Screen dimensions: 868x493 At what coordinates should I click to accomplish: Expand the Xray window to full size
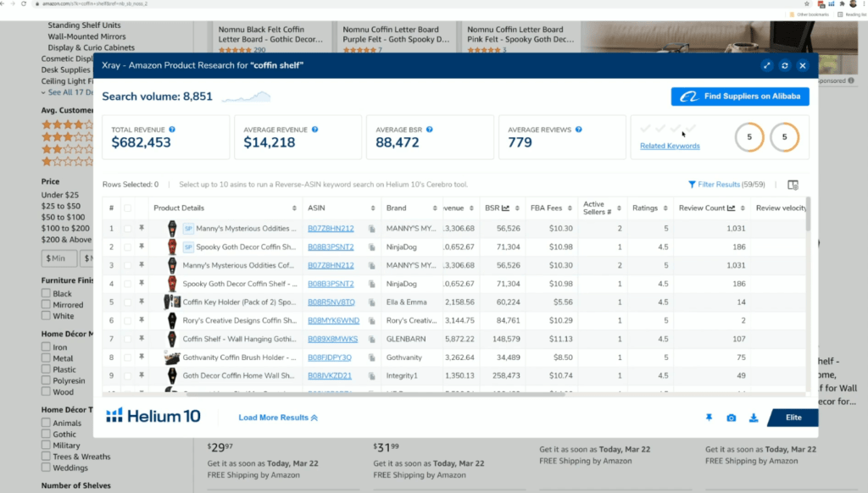click(766, 65)
